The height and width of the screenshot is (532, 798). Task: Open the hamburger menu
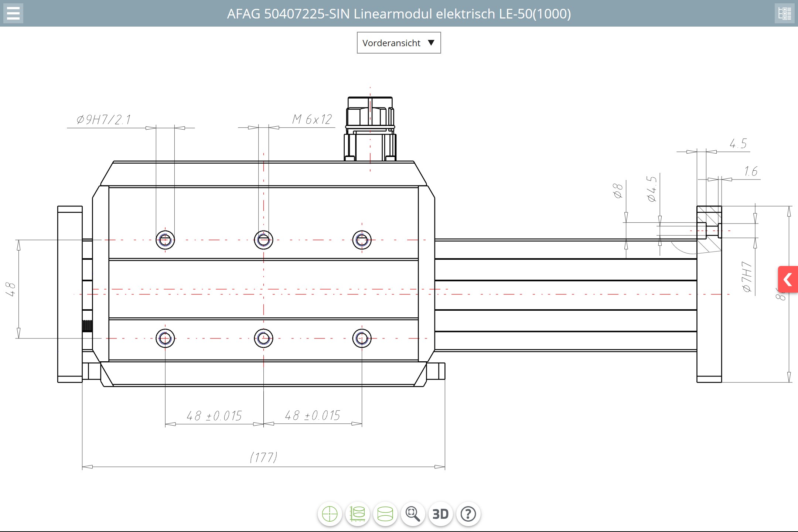coord(13,13)
